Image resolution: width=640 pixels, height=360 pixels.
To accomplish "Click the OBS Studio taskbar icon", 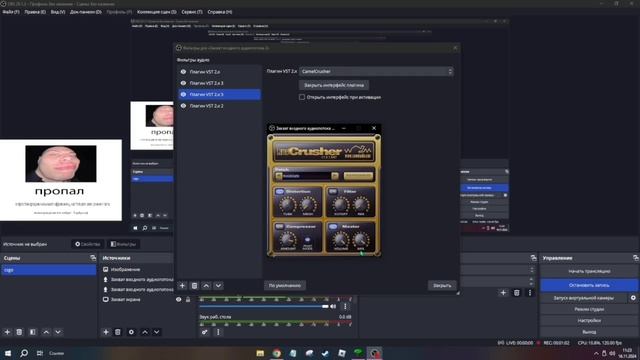I will 374,353.
